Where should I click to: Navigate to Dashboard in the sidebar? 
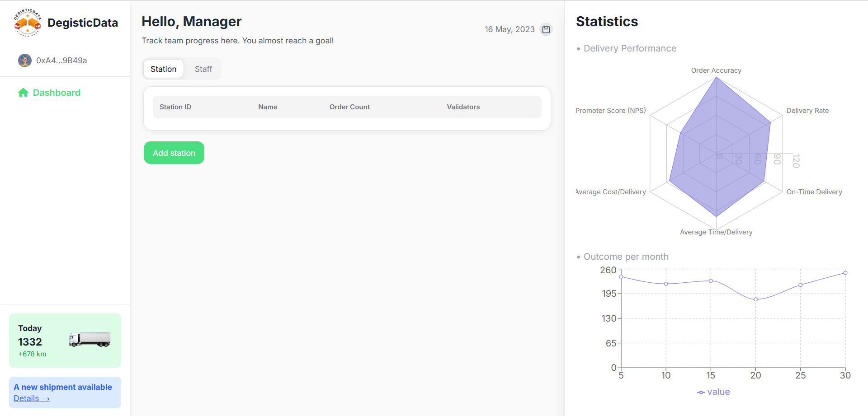56,92
